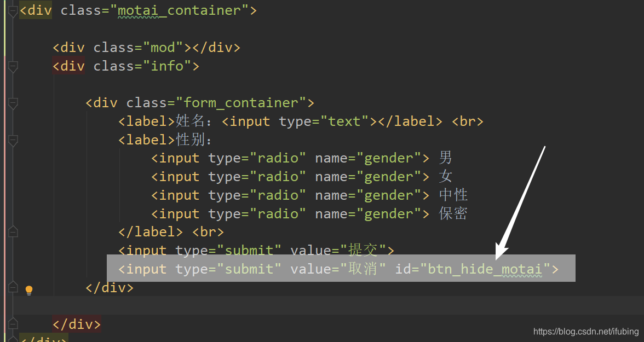Screen dimensions: 644x342
Task: Open the yellow lightbulb quick-fix icon
Action: point(28,290)
